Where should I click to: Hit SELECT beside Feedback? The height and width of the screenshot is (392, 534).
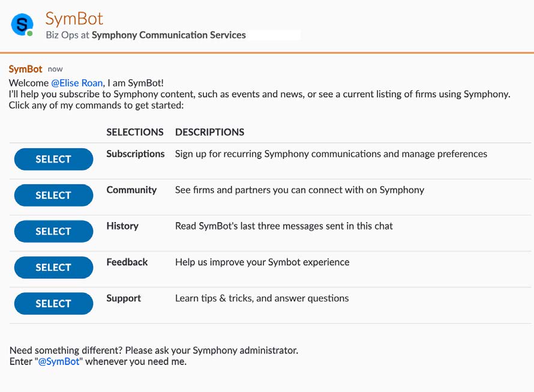(x=53, y=267)
